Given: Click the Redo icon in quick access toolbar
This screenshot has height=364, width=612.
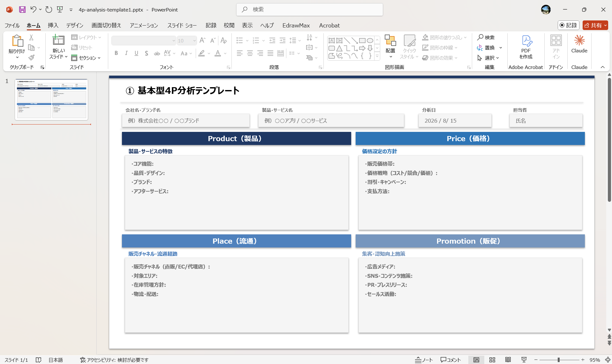Looking at the screenshot, I should pos(49,10).
